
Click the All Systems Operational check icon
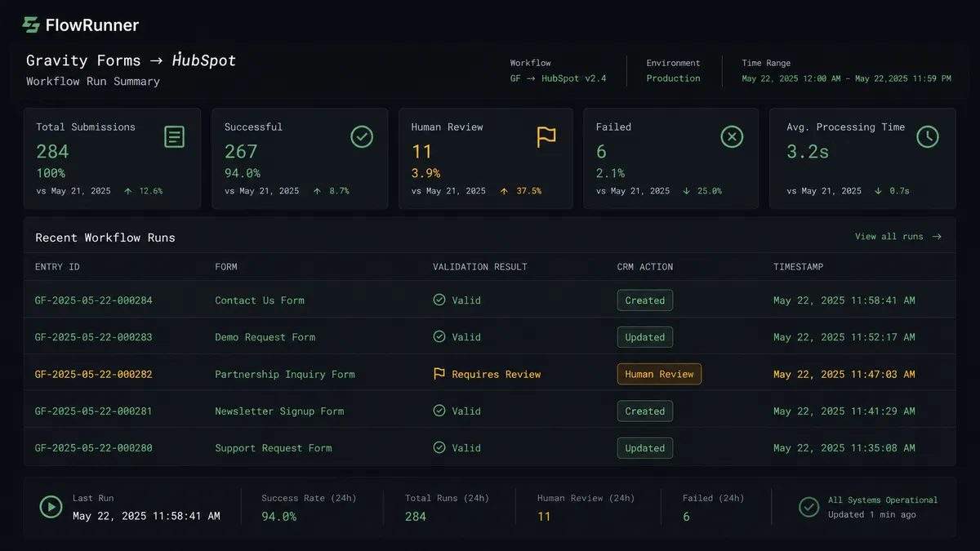[x=809, y=507]
